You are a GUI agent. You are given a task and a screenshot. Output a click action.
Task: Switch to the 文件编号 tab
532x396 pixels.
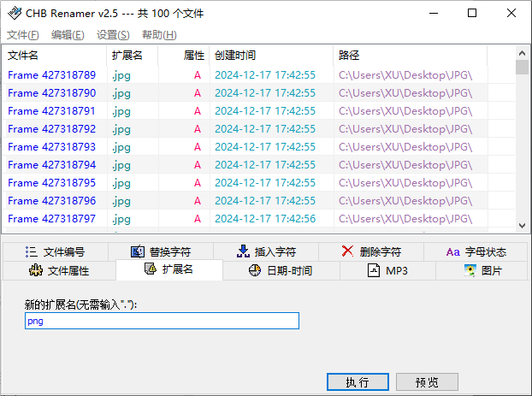click(56, 251)
